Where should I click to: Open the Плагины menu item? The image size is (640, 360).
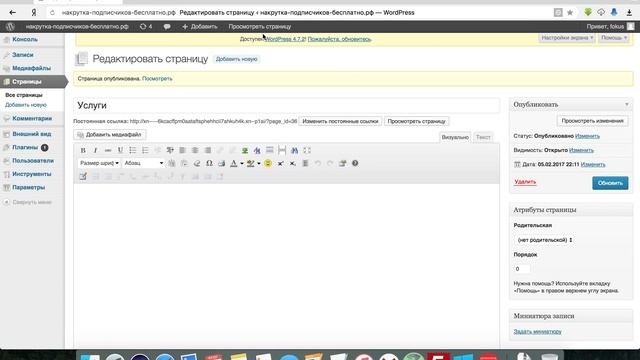25,147
